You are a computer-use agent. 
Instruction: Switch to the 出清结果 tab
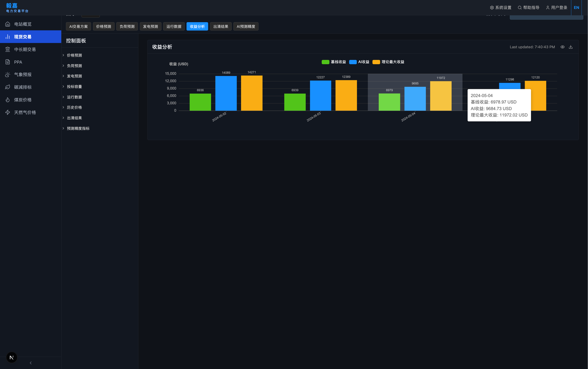pyautogui.click(x=221, y=26)
